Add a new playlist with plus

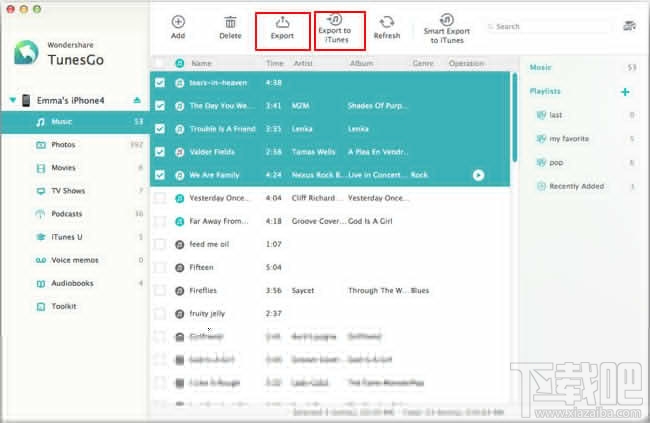(x=625, y=92)
